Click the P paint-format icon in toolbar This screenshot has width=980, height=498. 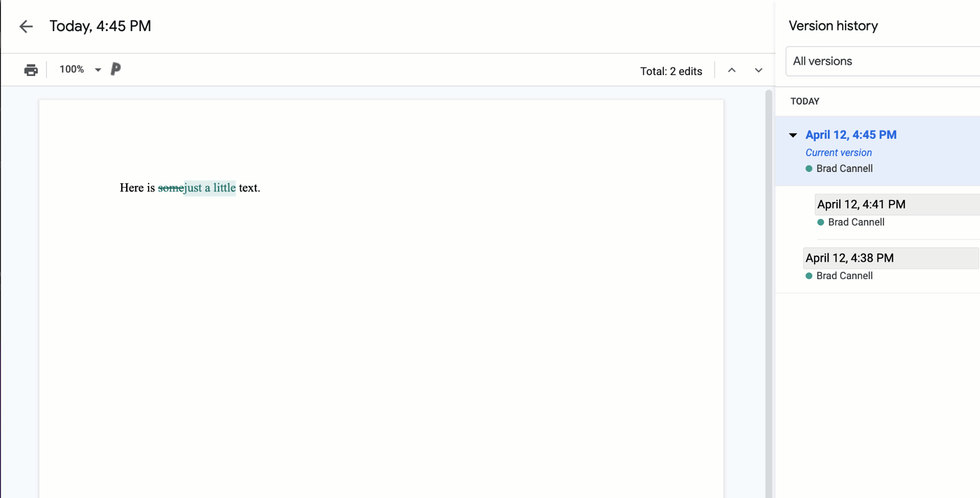pyautogui.click(x=116, y=69)
